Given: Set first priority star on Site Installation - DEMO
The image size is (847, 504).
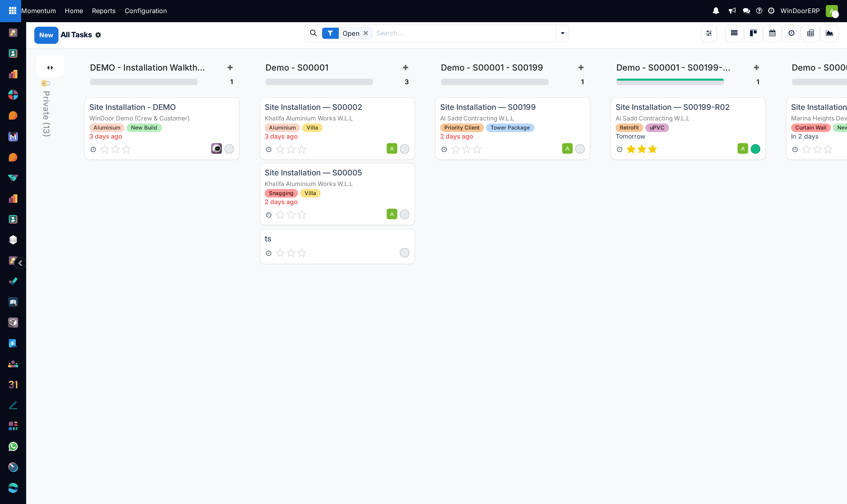Looking at the screenshot, I should coord(105,149).
